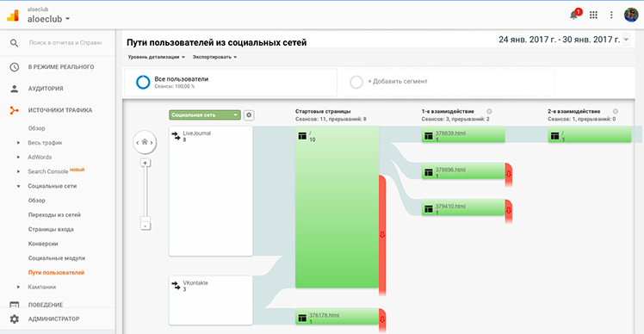This screenshot has width=644, height=334.
Task: Open the Google apps grid
Action: point(593,15)
